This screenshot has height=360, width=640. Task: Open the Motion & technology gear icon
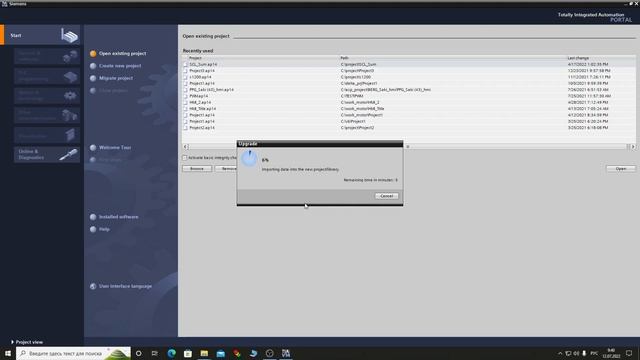[70, 96]
